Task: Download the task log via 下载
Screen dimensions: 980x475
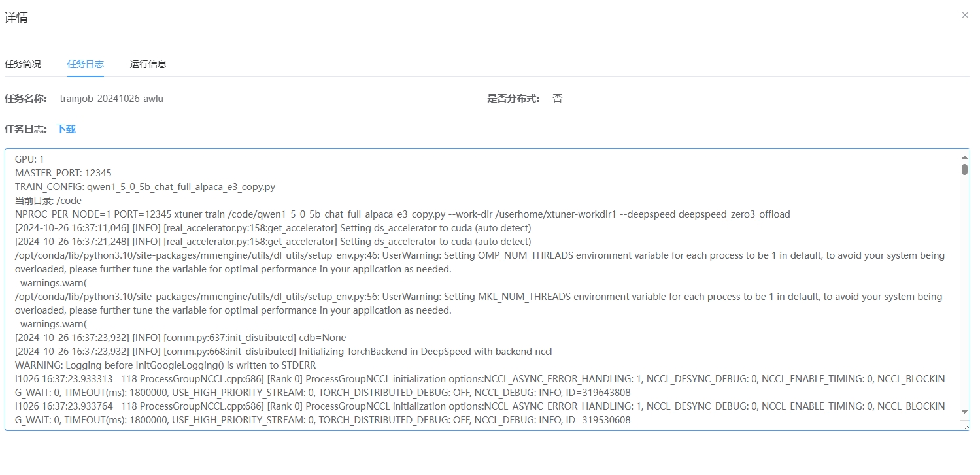Action: pyautogui.click(x=66, y=129)
